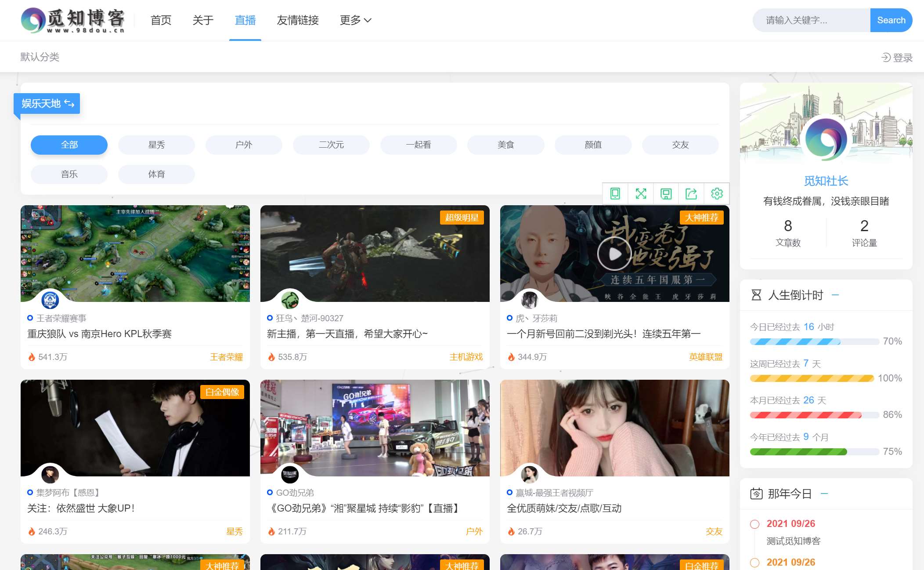Image resolution: width=924 pixels, height=570 pixels.
Task: Collapse the 那年今日 widget
Action: [x=824, y=494]
